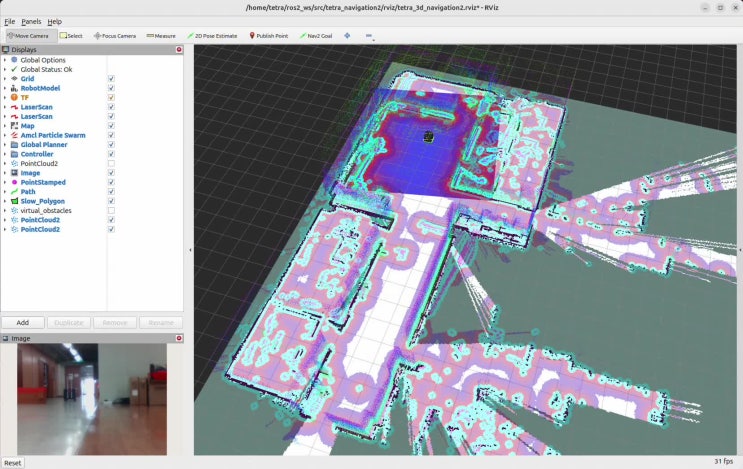743x469 pixels.
Task: Click the Amcl Particle Swarm icon
Action: pyautogui.click(x=14, y=135)
